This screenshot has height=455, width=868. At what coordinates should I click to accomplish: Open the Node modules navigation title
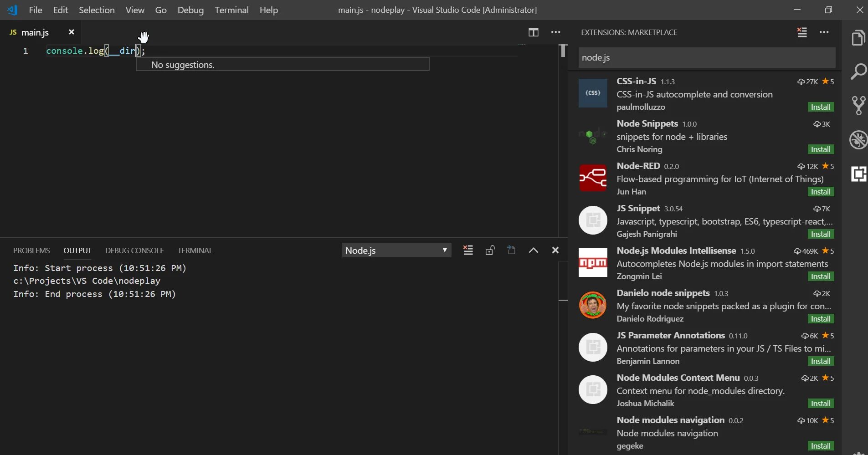670,420
